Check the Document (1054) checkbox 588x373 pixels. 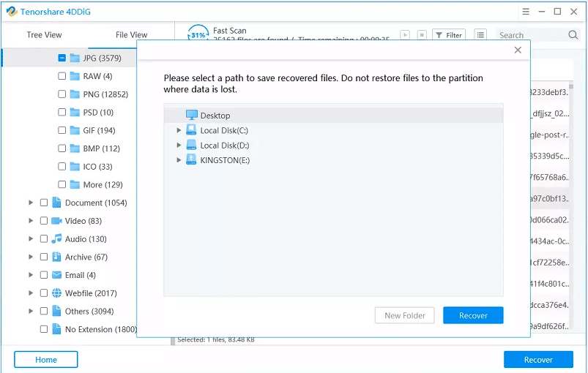pos(44,203)
